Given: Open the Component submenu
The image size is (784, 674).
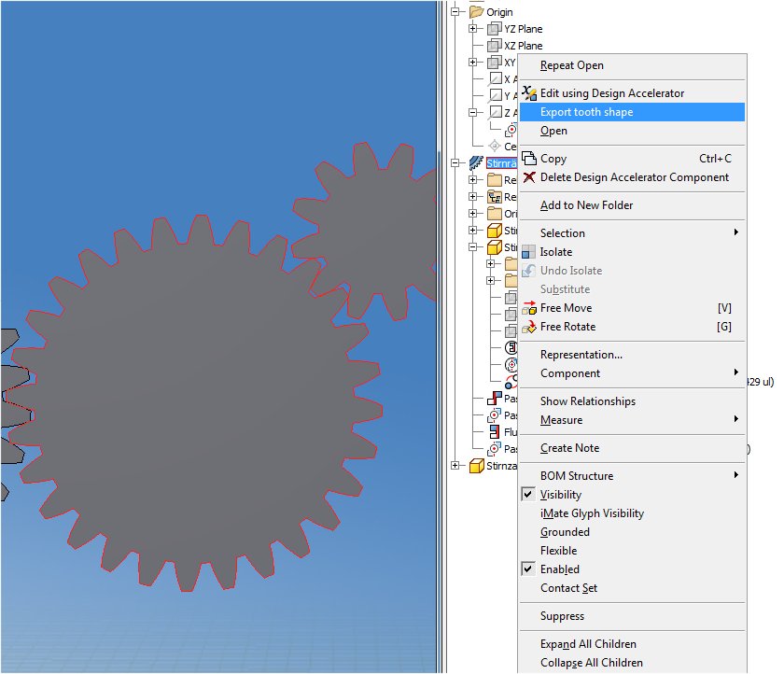Looking at the screenshot, I should (x=632, y=373).
